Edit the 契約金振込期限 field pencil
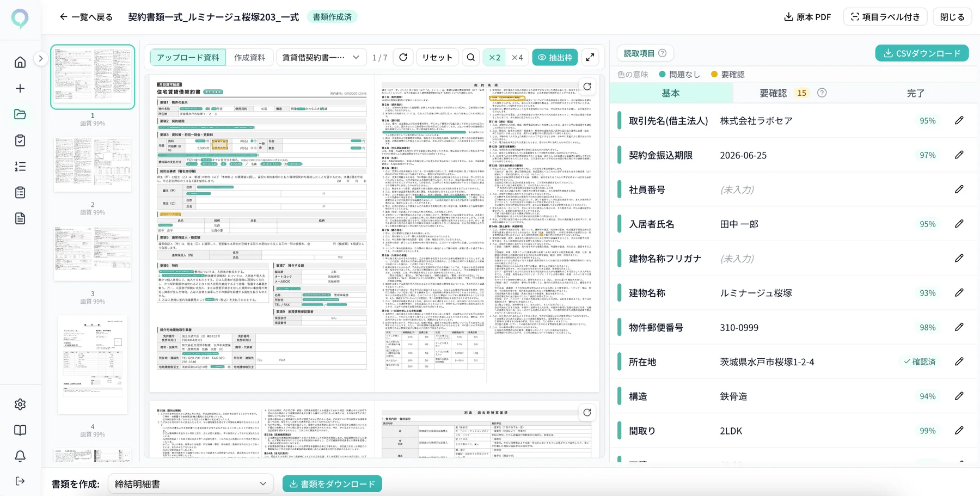The image size is (980, 496). click(959, 155)
